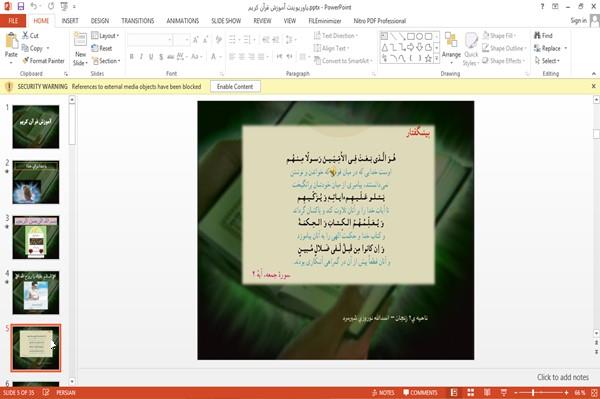The image size is (600, 399).
Task: Increase font size
Action: click(196, 40)
